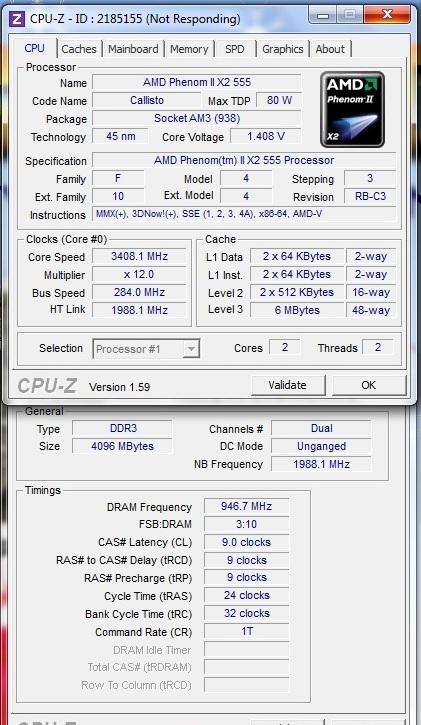
Task: Click the L1 Inst. value 2 x 64 KBytes
Action: click(297, 274)
